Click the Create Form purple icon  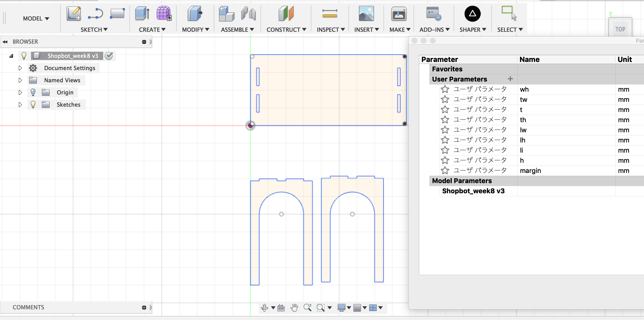tap(164, 14)
